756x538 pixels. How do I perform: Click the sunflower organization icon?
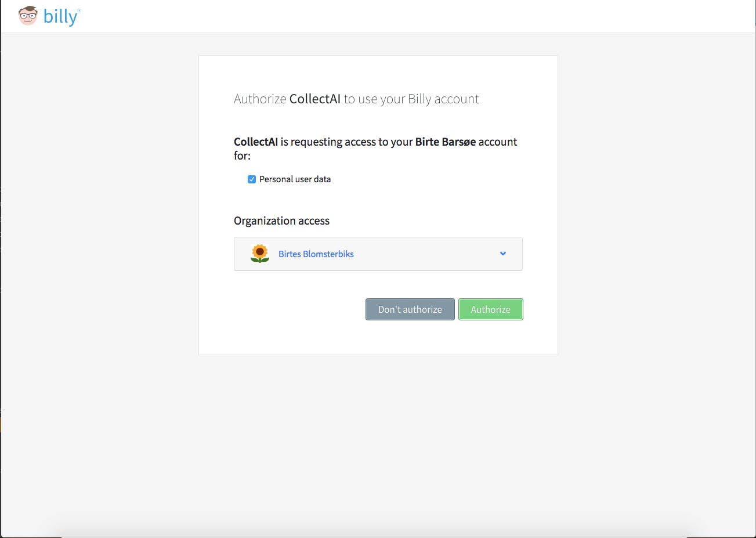coord(260,254)
